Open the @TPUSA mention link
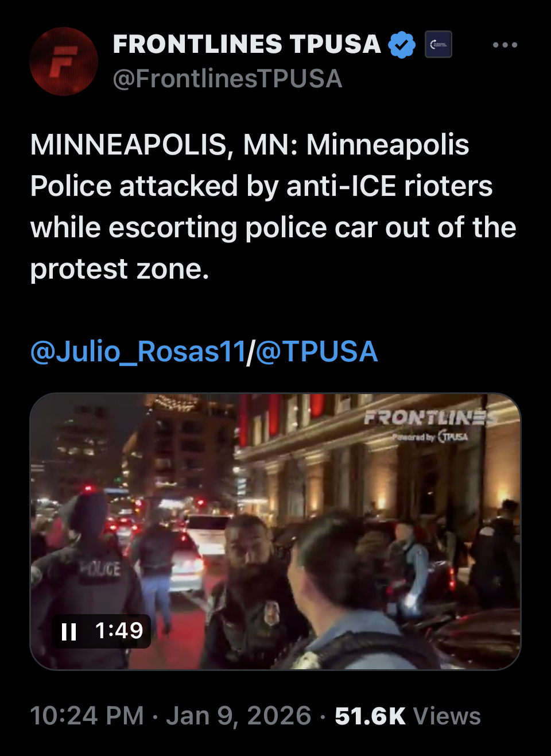Screen dimensions: 551x756 point(316,352)
